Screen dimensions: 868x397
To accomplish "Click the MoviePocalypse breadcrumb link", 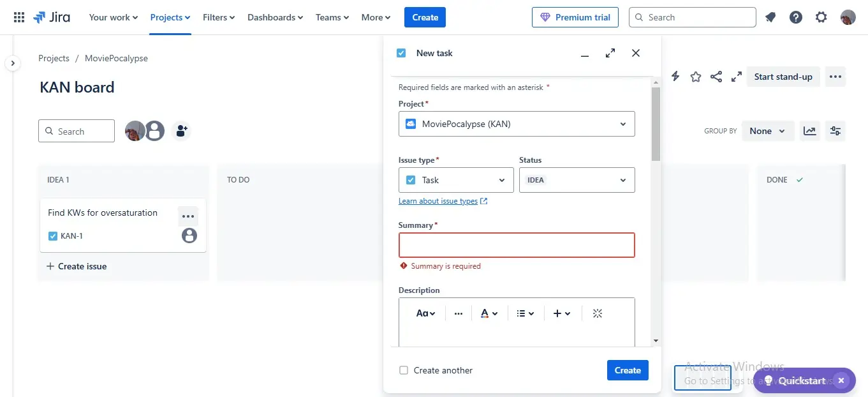I will click(116, 58).
